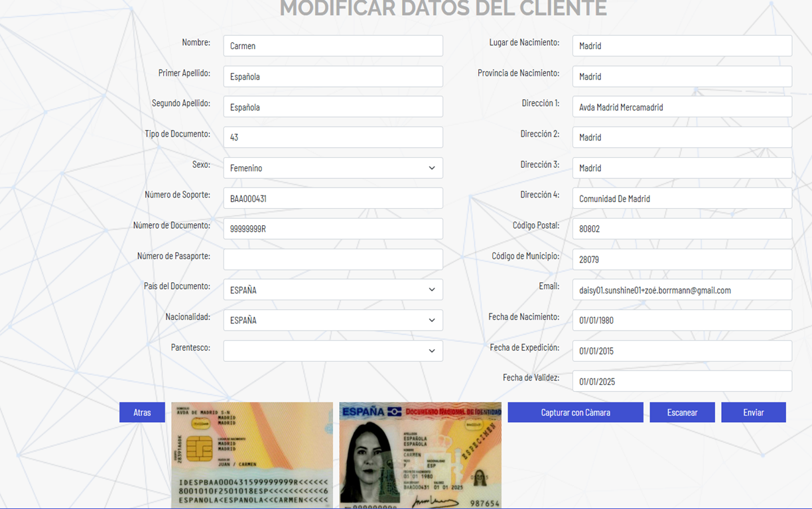Edit the Código de Municipio field 28079
Screen dimensions: 812x509
pos(682,259)
